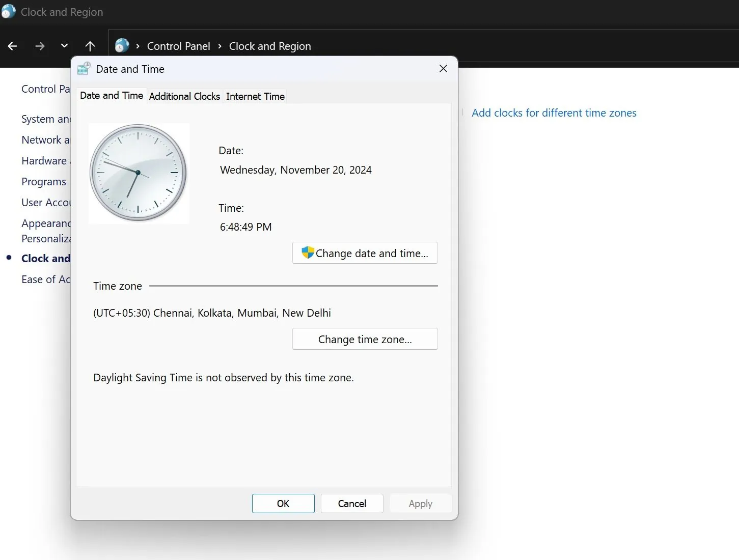Open the recent locations dropdown chevron
The width and height of the screenshot is (739, 560).
click(64, 46)
